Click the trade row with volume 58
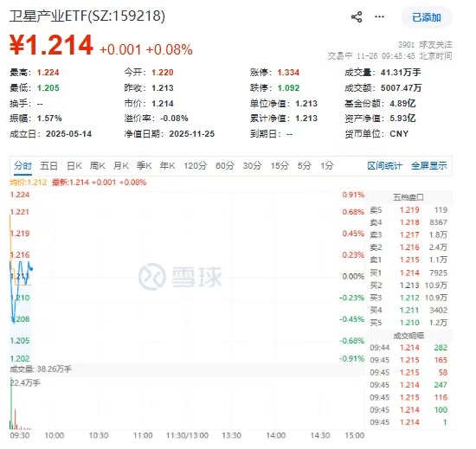 [408, 372]
